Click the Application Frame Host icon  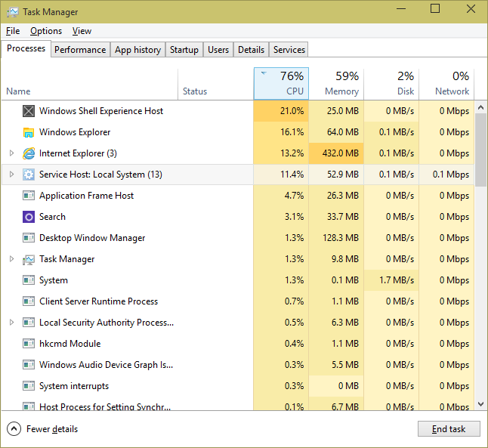click(x=29, y=196)
